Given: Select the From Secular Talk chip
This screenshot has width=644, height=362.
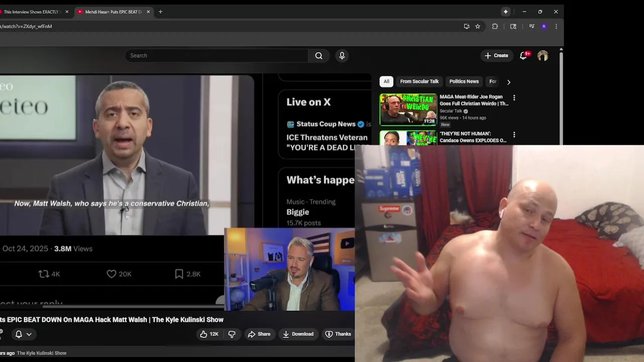Looking at the screenshot, I should click(x=419, y=81).
